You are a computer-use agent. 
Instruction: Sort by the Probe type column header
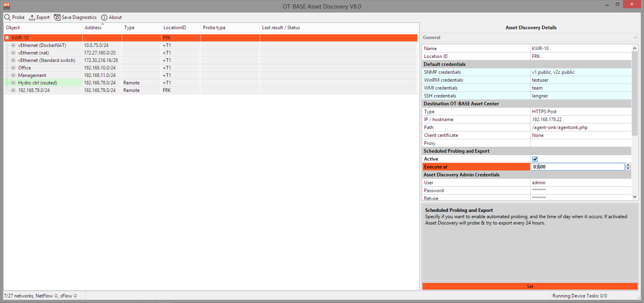click(230, 28)
